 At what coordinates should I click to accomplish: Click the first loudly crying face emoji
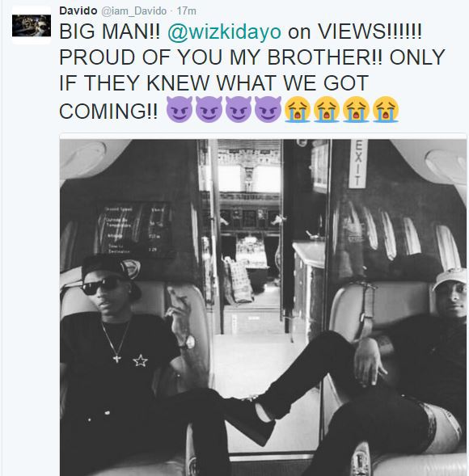coord(298,109)
